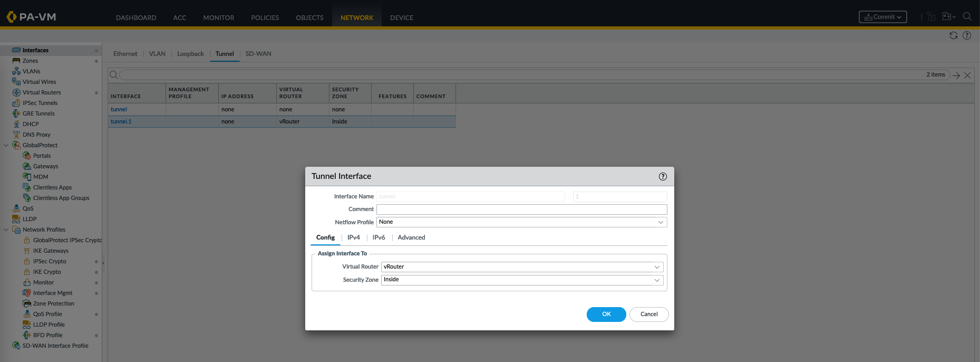Clear the filter with the X icon
Screen dimensions: 980x362
967,75
